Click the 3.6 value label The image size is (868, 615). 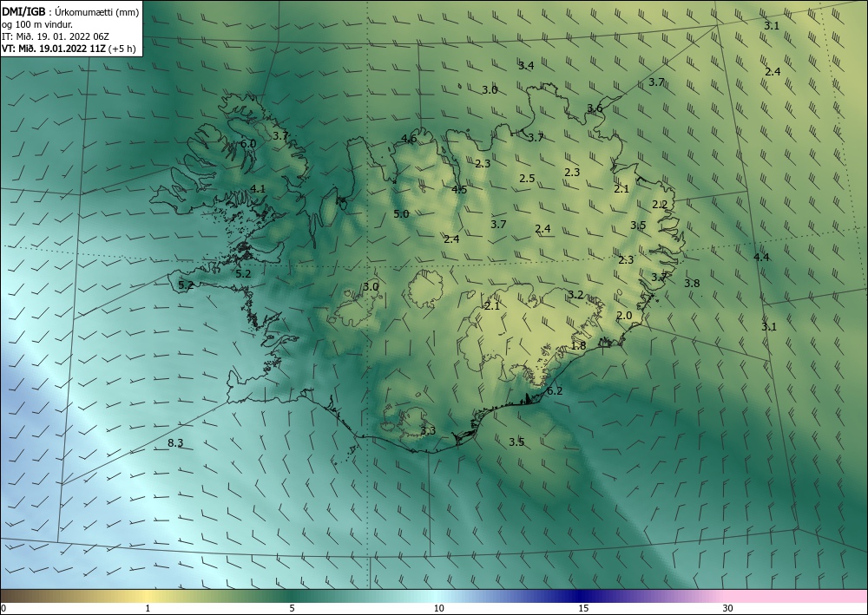click(x=595, y=108)
